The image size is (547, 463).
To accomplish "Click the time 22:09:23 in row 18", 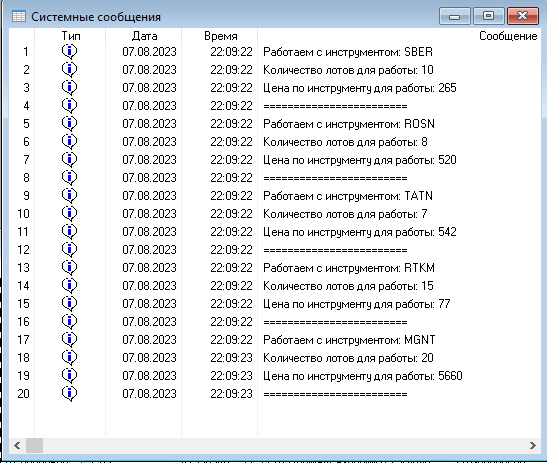I will point(231,358).
